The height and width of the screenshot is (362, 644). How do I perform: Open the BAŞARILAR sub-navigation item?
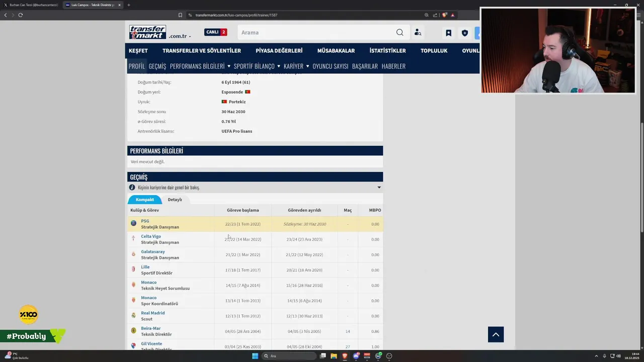click(x=365, y=66)
